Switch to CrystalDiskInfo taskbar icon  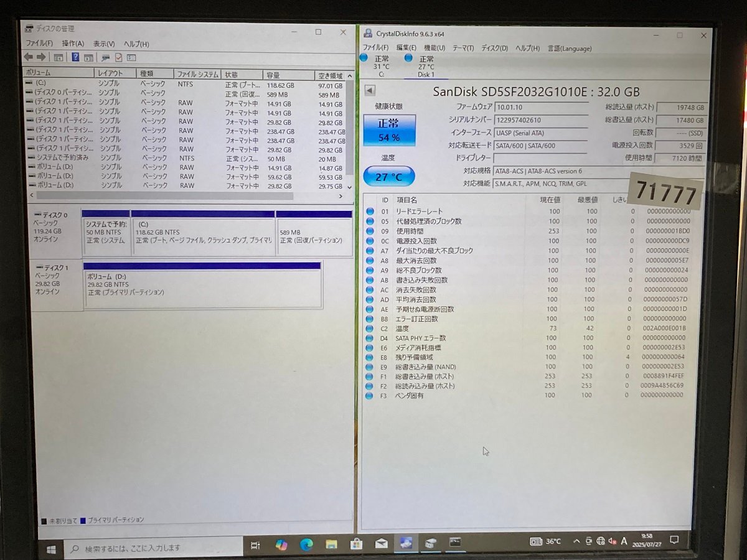[406, 543]
